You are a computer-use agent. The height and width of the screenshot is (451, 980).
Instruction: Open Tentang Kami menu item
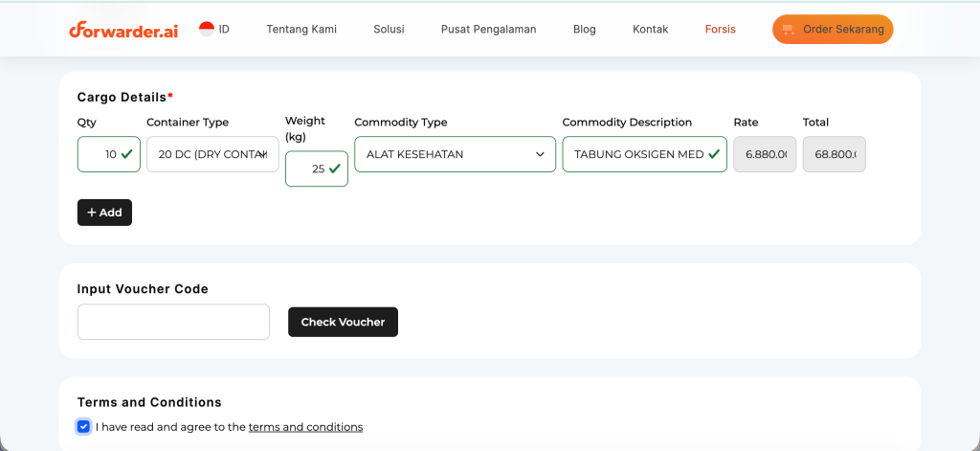coord(301,30)
